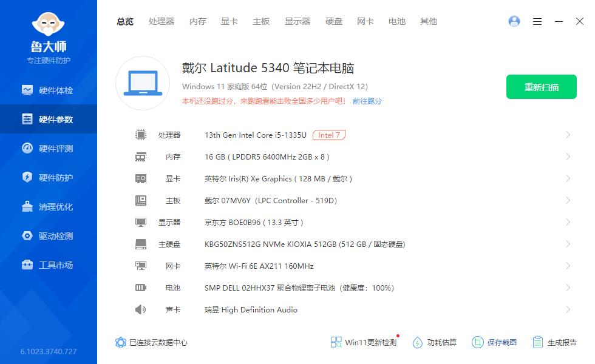Image resolution: width=595 pixels, height=364 pixels.
Task: Close the 鲁大师 window
Action: (579, 21)
